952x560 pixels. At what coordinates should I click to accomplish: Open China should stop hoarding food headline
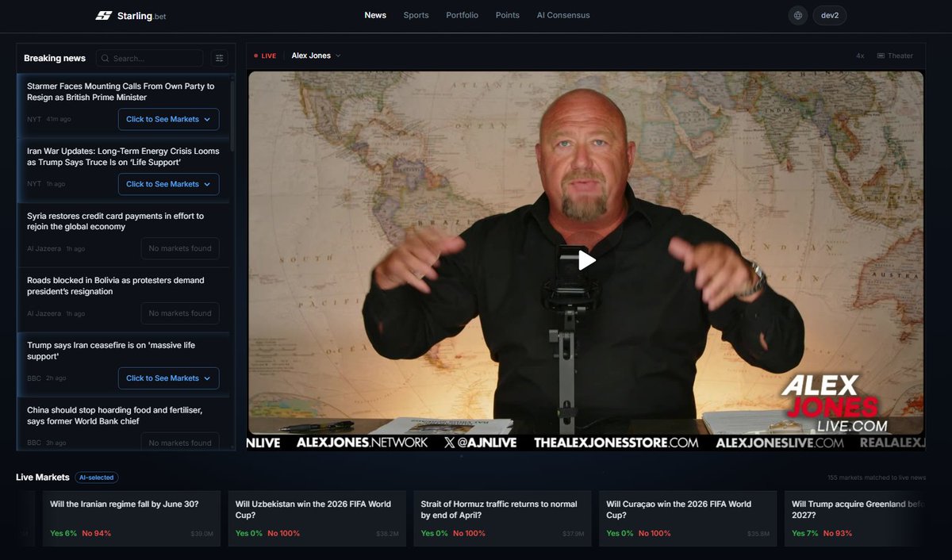coord(114,416)
